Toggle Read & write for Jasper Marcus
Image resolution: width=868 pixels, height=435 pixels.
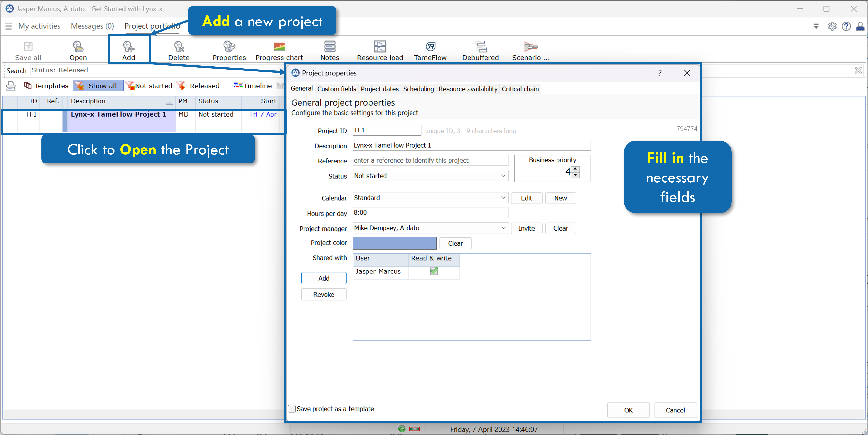tap(434, 271)
